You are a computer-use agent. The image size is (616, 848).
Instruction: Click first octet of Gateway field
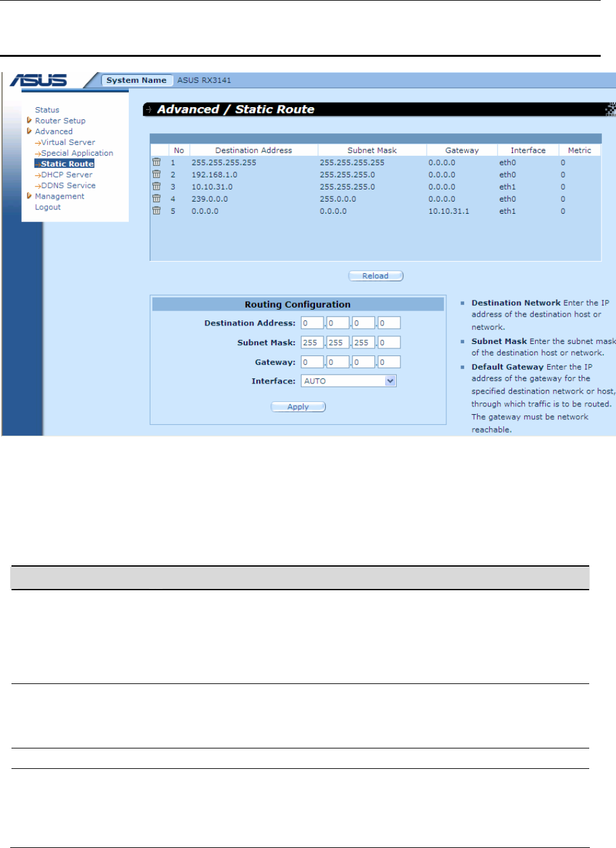click(x=312, y=362)
